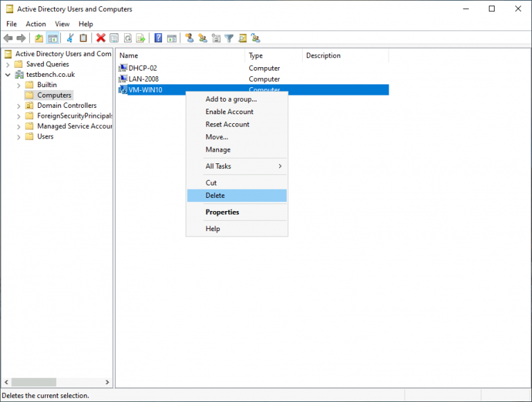The height and width of the screenshot is (402, 532).
Task: Click the Create new user icon
Action: [x=189, y=38]
